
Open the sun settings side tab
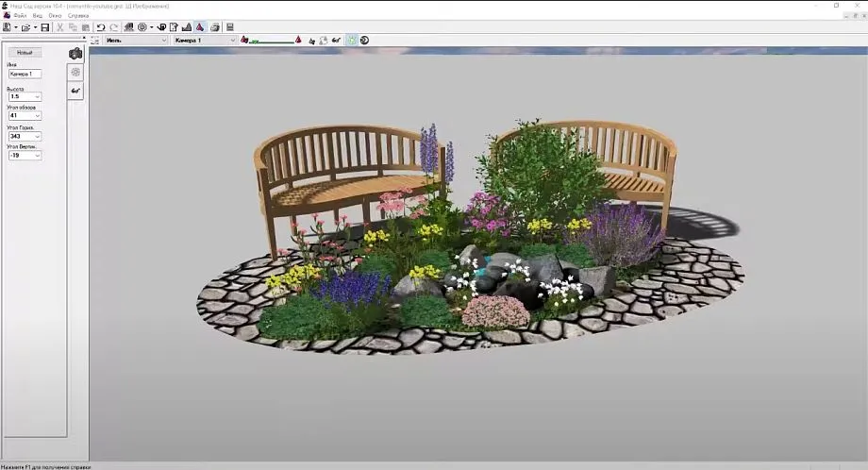(x=75, y=72)
